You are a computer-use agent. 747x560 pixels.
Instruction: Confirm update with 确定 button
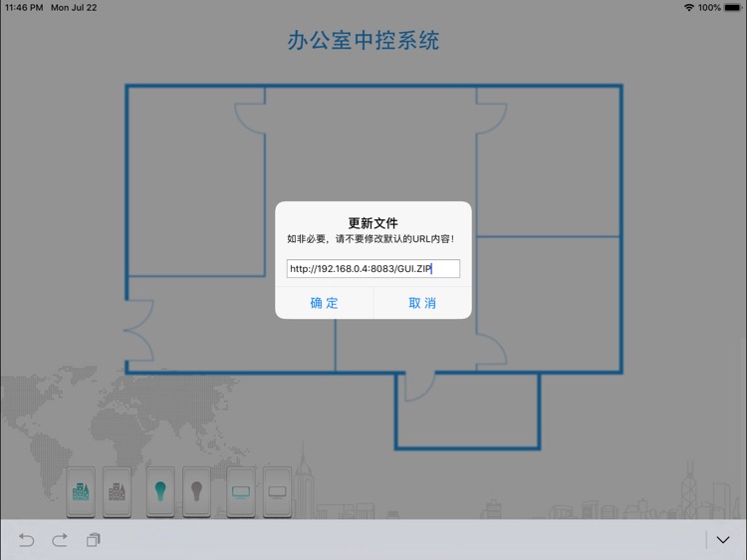pyautogui.click(x=324, y=303)
